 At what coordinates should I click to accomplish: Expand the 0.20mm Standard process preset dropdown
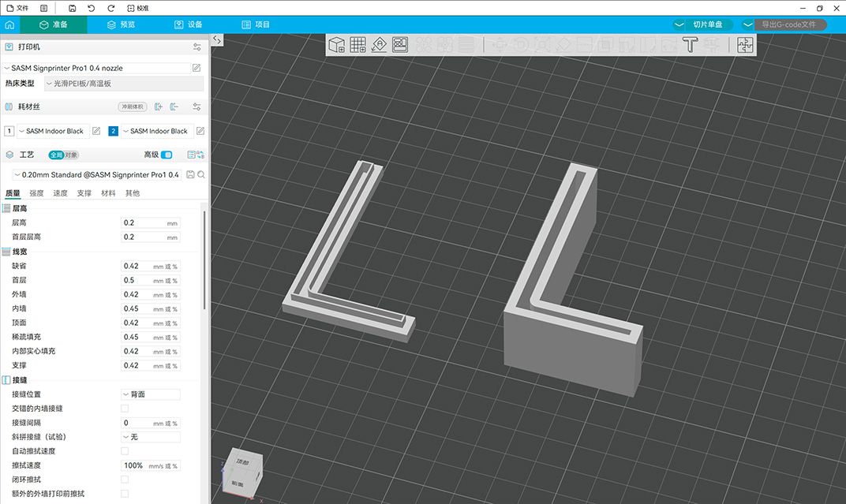(x=96, y=174)
